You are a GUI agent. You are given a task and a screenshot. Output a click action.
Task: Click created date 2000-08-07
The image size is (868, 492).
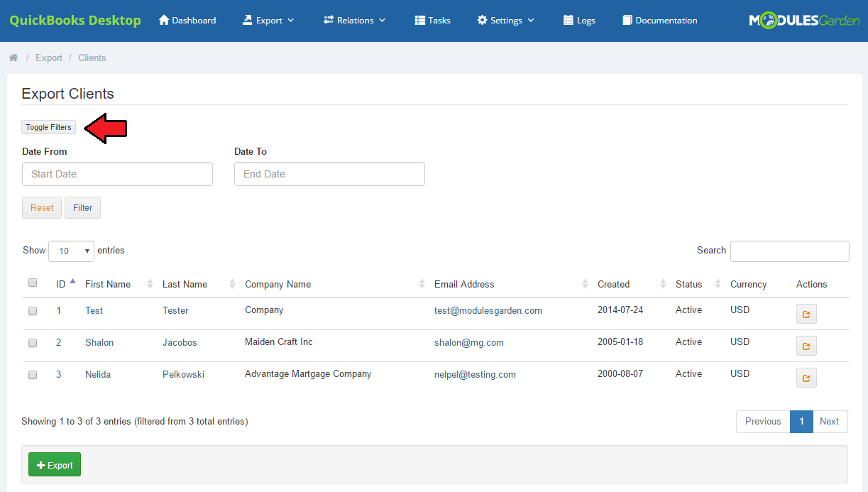pyautogui.click(x=620, y=373)
